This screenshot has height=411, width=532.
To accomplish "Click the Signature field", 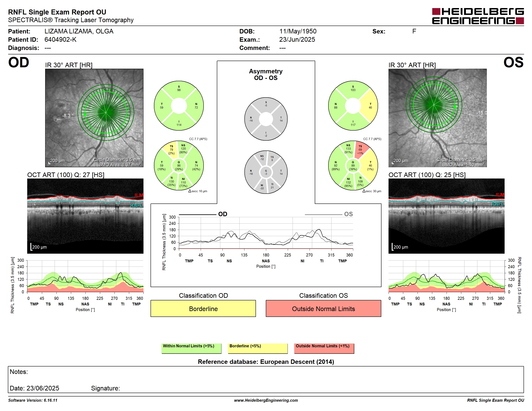I will click(105, 388).
